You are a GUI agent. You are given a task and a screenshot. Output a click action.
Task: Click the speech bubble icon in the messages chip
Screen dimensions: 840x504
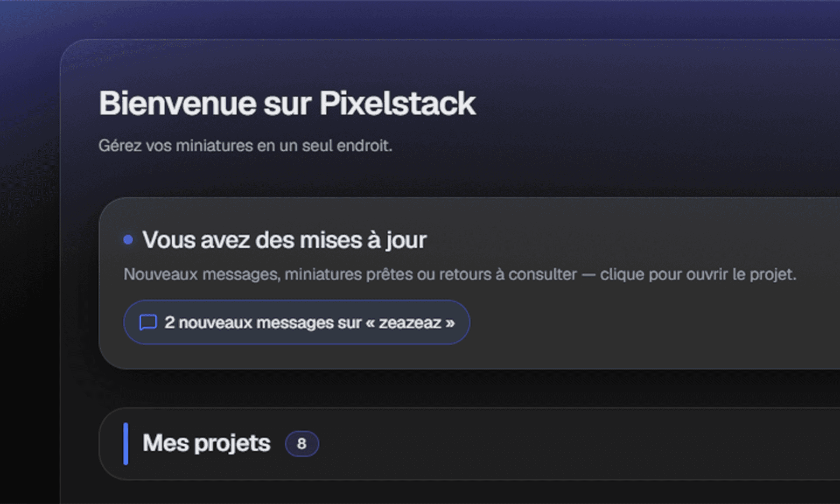point(148,322)
